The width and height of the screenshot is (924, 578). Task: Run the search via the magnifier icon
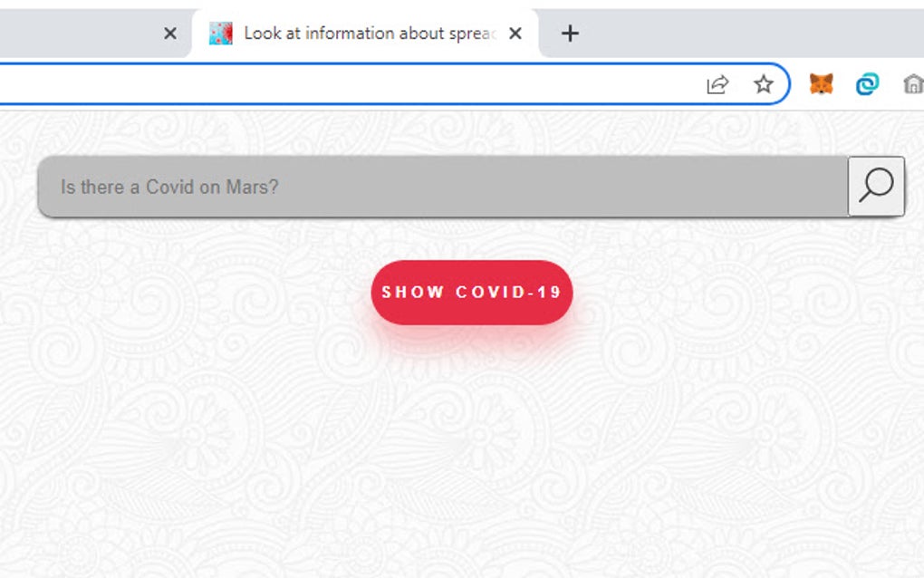point(875,187)
